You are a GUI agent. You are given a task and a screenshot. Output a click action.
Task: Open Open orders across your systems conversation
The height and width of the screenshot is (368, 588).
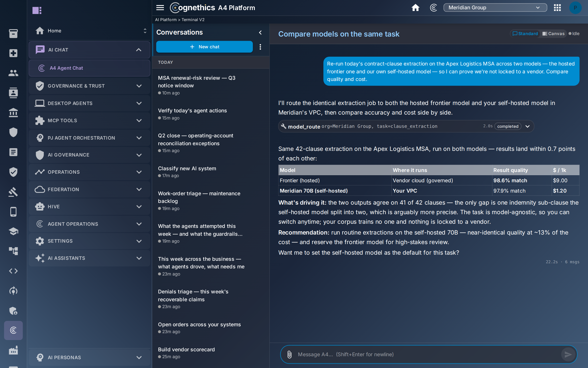tap(211, 328)
